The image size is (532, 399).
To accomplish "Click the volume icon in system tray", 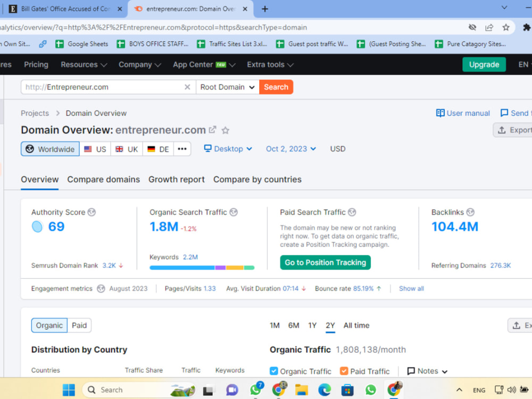I will [x=512, y=390].
